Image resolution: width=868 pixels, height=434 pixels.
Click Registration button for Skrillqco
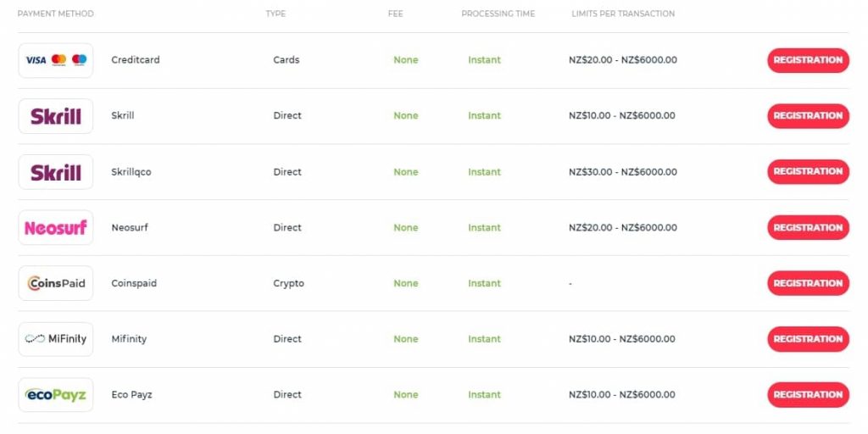(808, 171)
